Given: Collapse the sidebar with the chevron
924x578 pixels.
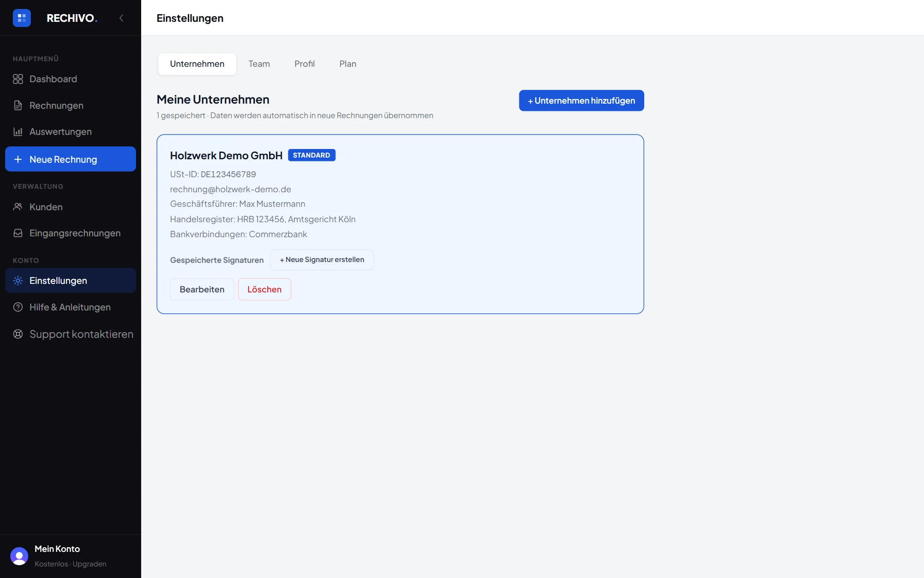Looking at the screenshot, I should 121,18.
